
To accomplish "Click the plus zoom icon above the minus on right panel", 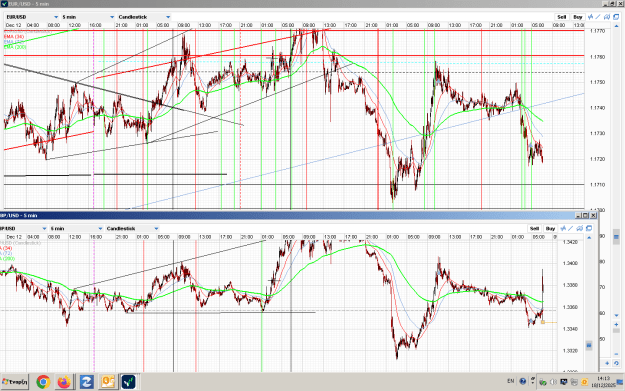I will [x=616, y=324].
